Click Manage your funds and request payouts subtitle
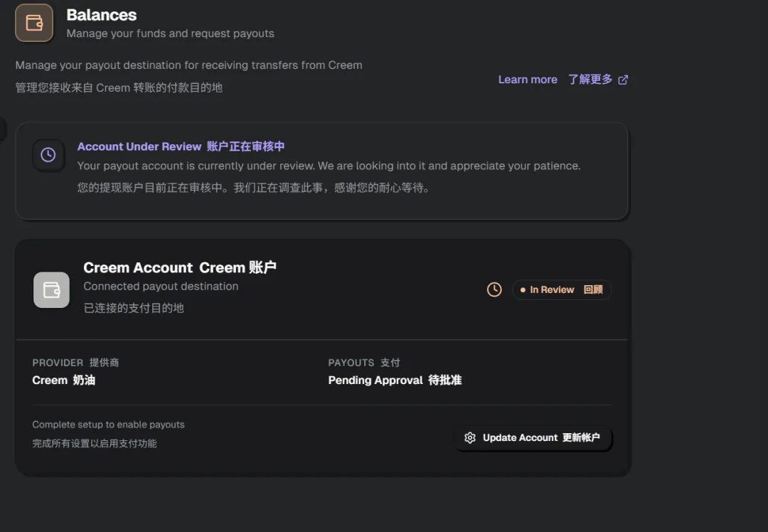Viewport: 768px width, 532px height. (170, 33)
